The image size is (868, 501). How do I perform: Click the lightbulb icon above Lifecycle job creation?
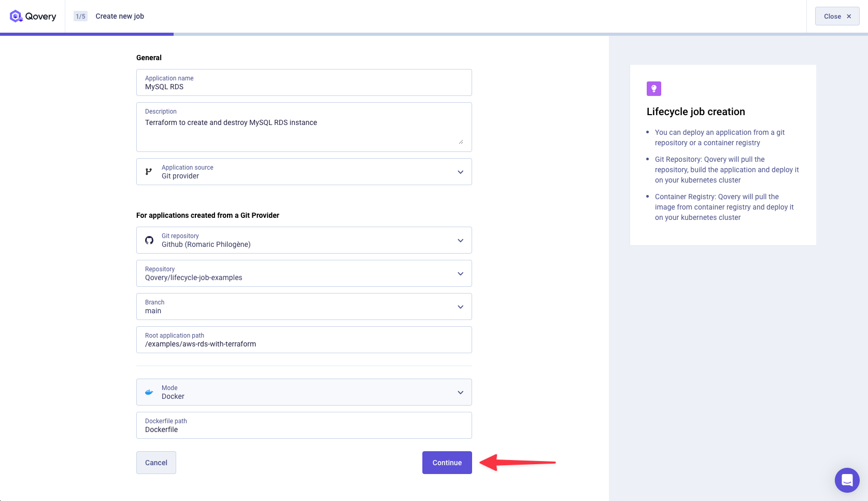pyautogui.click(x=653, y=88)
